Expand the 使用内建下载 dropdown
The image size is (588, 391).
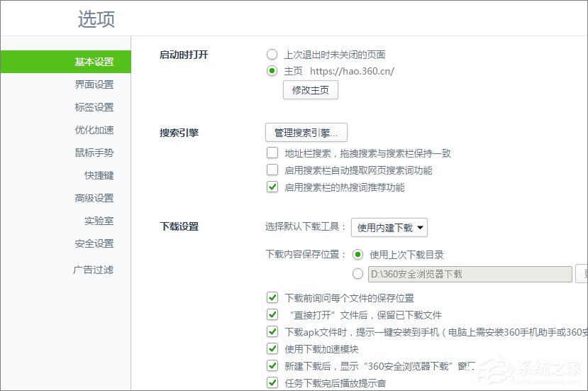(x=389, y=228)
